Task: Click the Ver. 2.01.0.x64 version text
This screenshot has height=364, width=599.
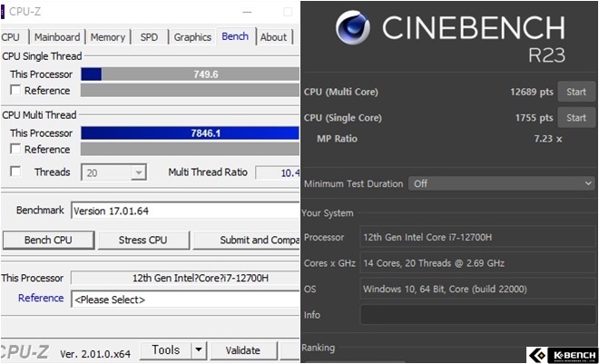Action: (95, 354)
